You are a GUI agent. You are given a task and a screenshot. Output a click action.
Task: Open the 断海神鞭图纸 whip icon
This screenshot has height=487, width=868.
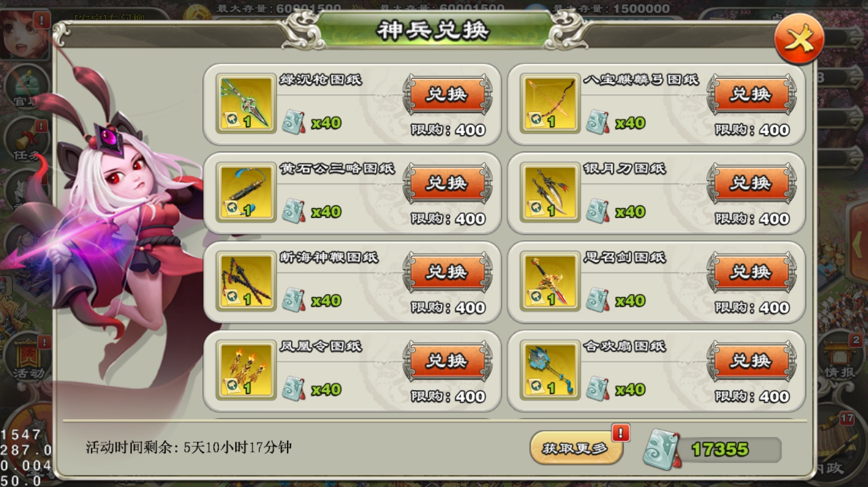click(246, 281)
